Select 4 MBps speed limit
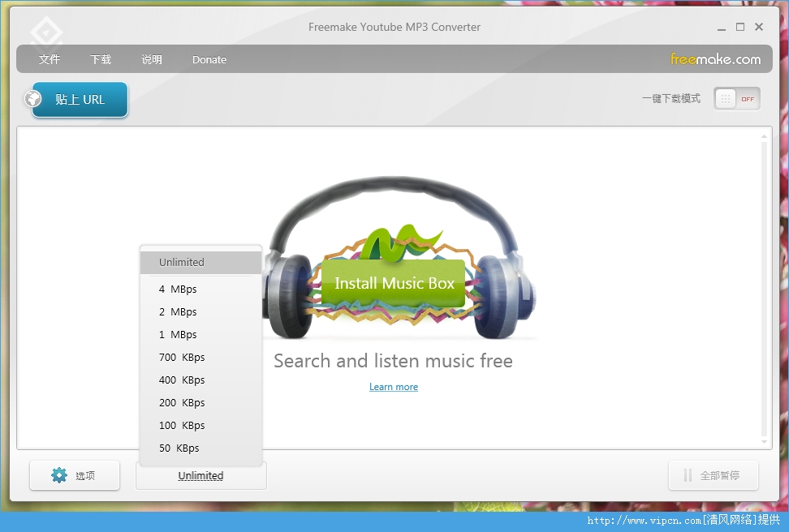Image resolution: width=789 pixels, height=532 pixels. pos(201,290)
